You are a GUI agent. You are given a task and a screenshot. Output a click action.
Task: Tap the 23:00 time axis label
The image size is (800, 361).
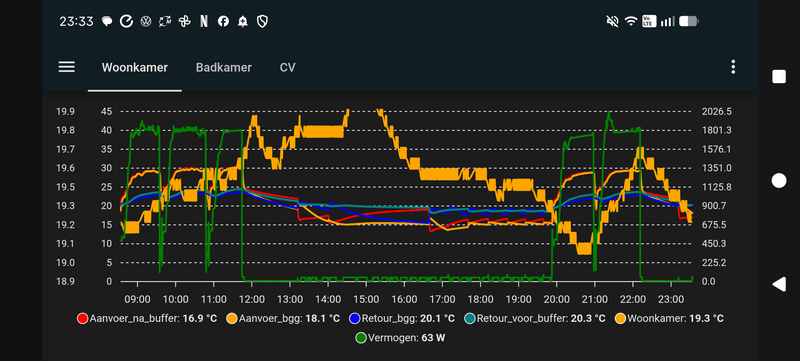[671, 299]
